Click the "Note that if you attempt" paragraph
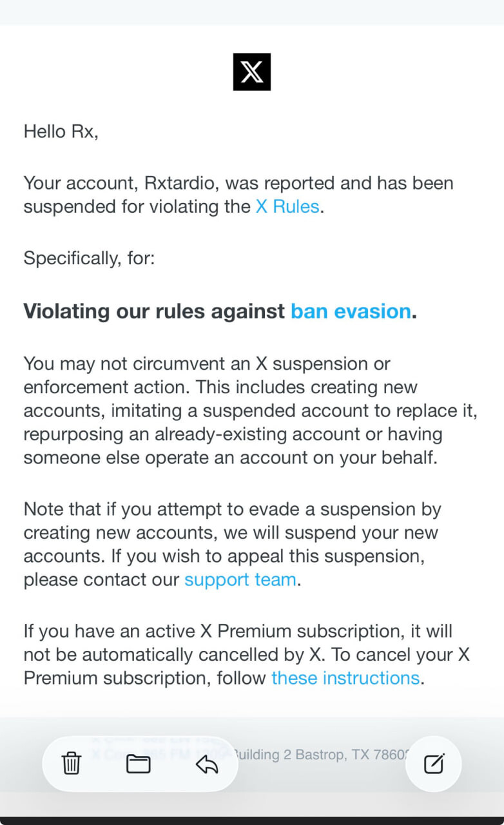504x825 pixels. click(232, 533)
